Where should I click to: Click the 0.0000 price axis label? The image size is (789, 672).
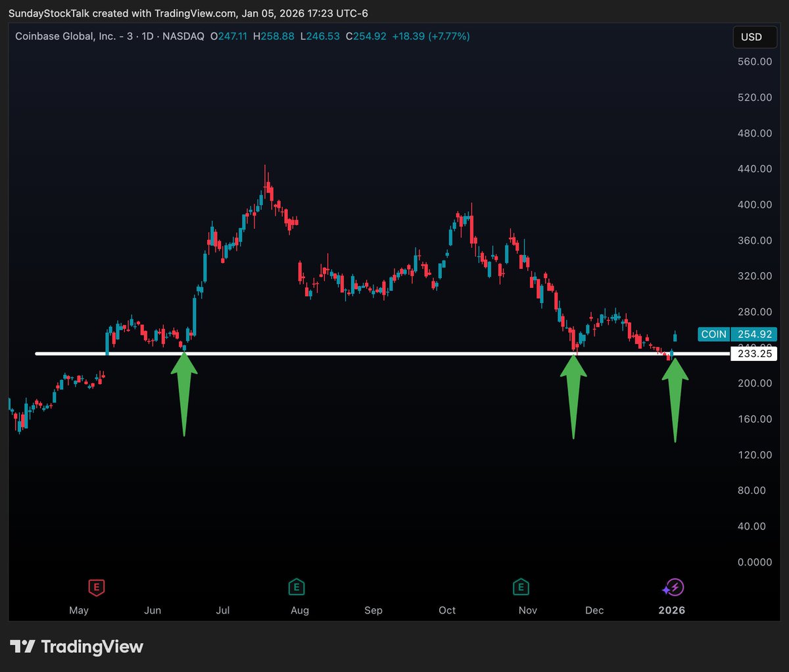tap(755, 562)
